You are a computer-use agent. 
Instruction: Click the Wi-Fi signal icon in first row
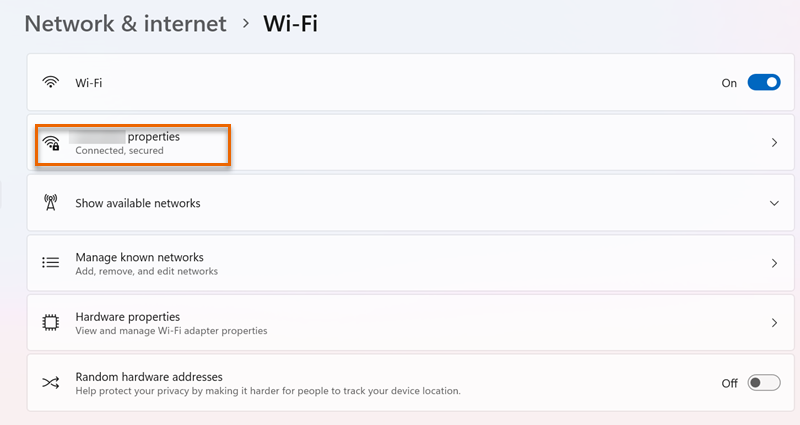click(x=51, y=83)
